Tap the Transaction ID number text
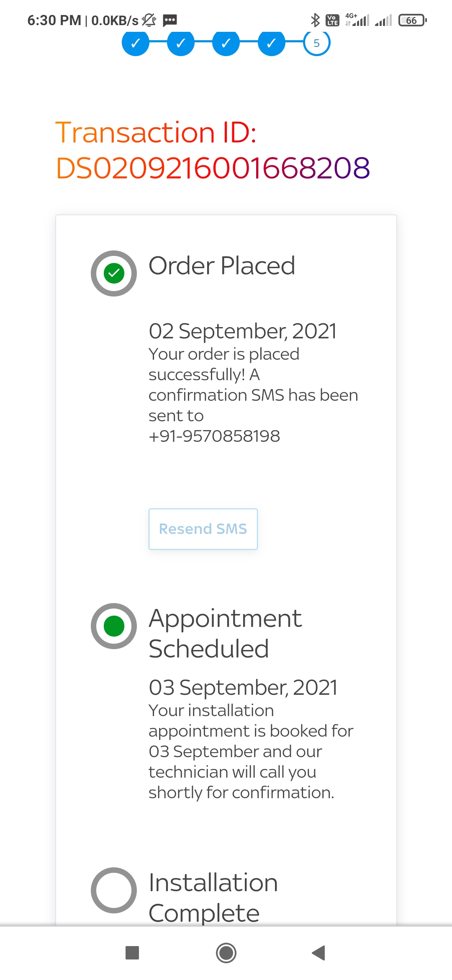 point(213,168)
